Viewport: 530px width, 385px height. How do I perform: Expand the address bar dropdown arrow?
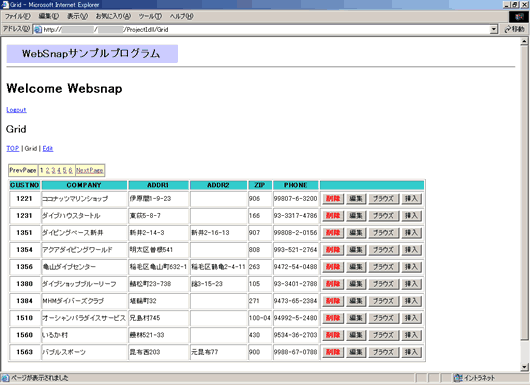click(x=494, y=29)
